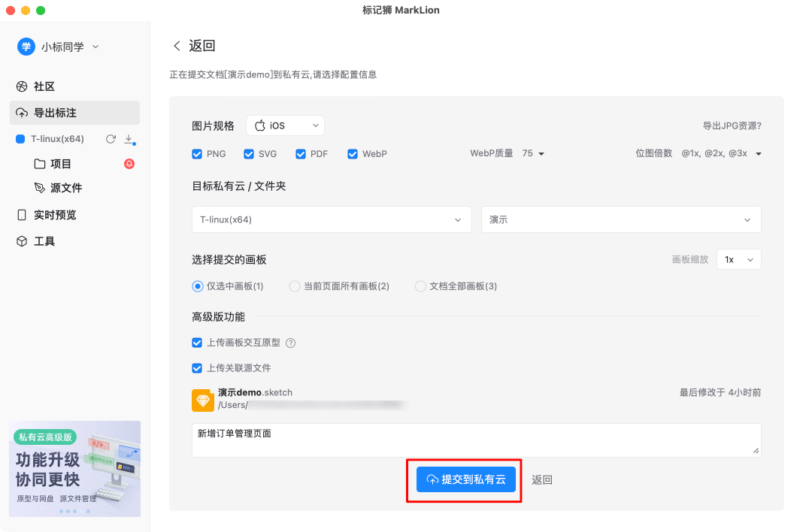
Task: Toggle 上传关联源文件 checkbox
Action: click(x=197, y=368)
